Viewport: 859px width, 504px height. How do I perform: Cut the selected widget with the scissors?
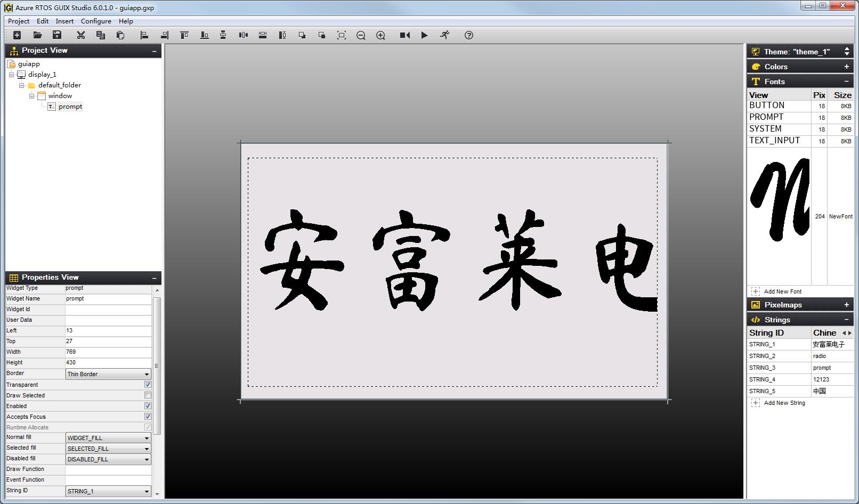(81, 35)
